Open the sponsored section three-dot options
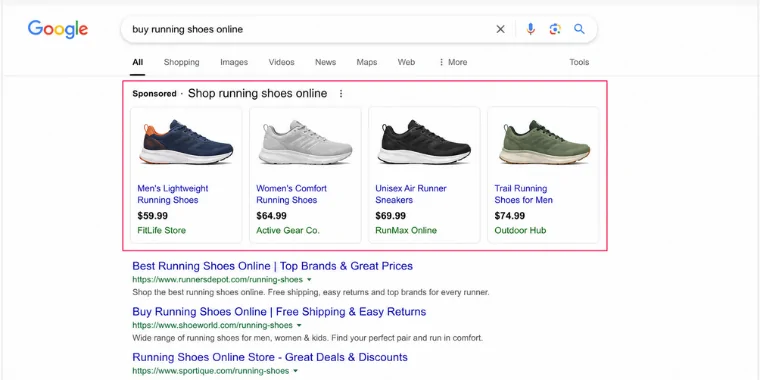This screenshot has height=380, width=760. pos(341,94)
